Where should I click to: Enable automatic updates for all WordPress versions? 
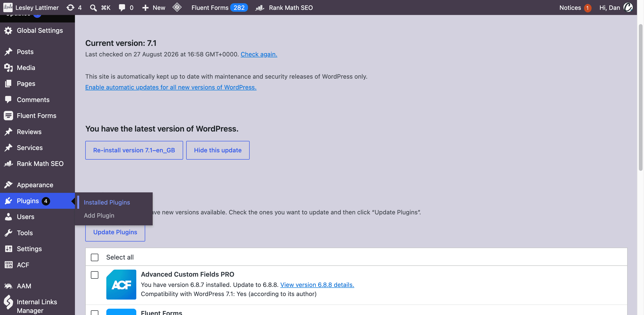click(x=171, y=87)
